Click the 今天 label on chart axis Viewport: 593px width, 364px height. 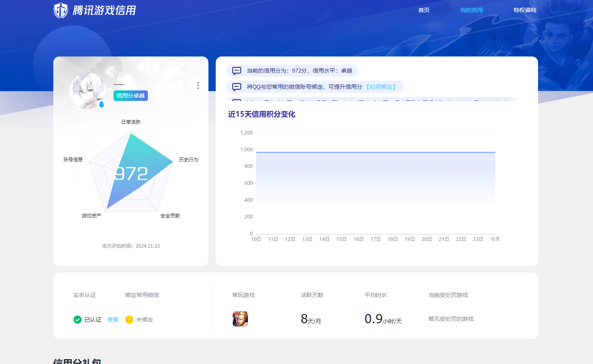click(x=495, y=239)
